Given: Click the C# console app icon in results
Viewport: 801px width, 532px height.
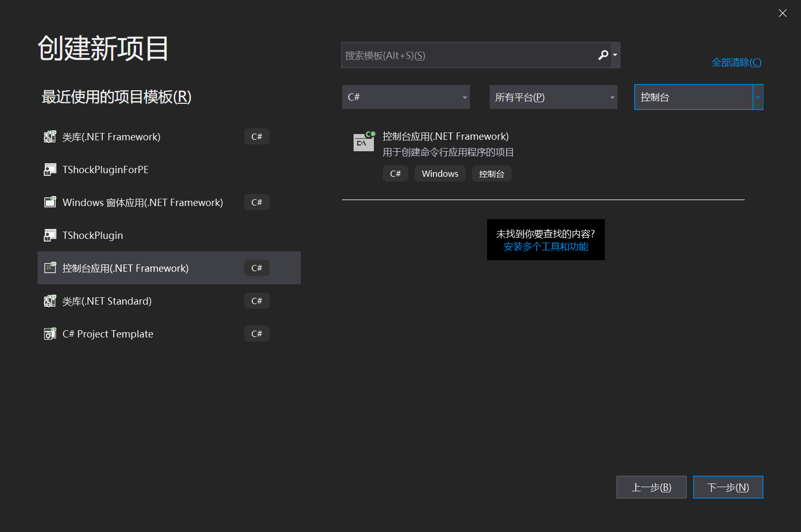Looking at the screenshot, I should pyautogui.click(x=364, y=141).
